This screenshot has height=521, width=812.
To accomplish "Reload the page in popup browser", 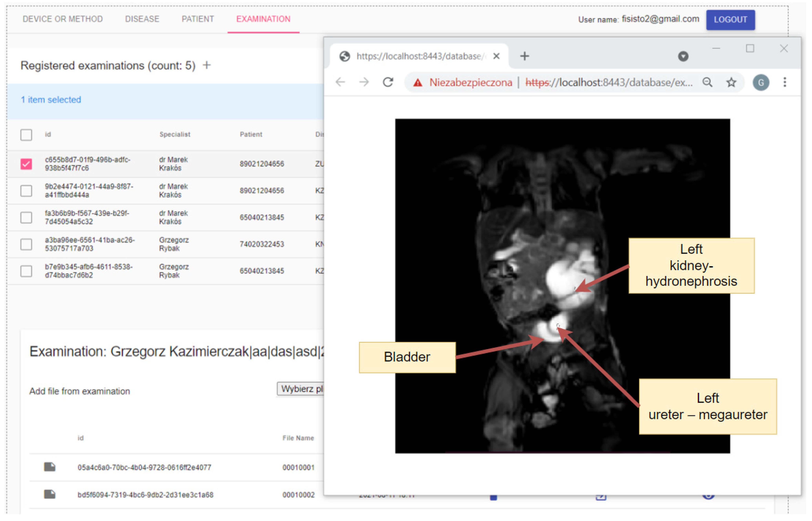I will [x=388, y=82].
